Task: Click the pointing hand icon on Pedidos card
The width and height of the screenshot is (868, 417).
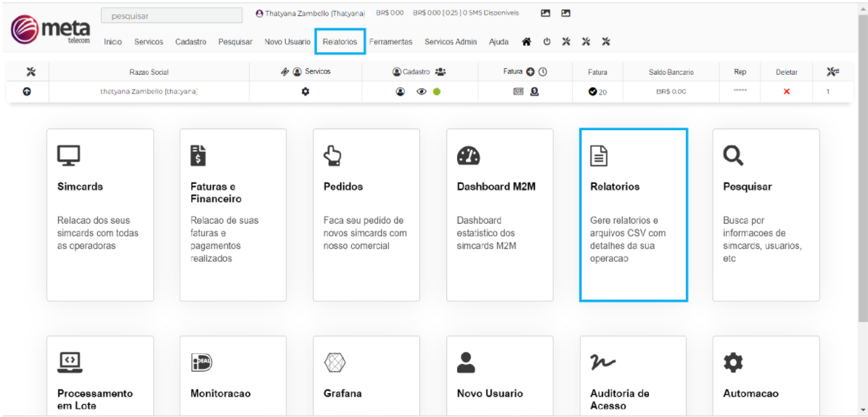Action: 332,156
